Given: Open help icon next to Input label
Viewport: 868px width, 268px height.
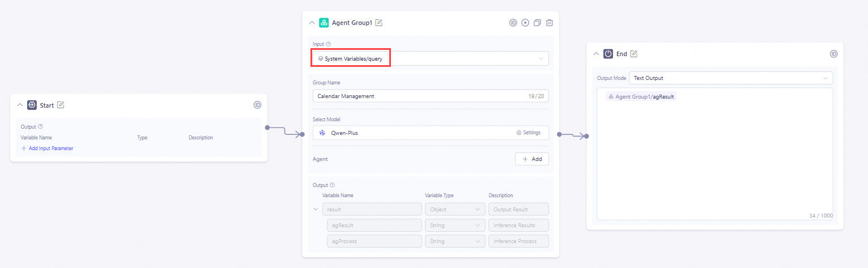Looking at the screenshot, I should 329,44.
